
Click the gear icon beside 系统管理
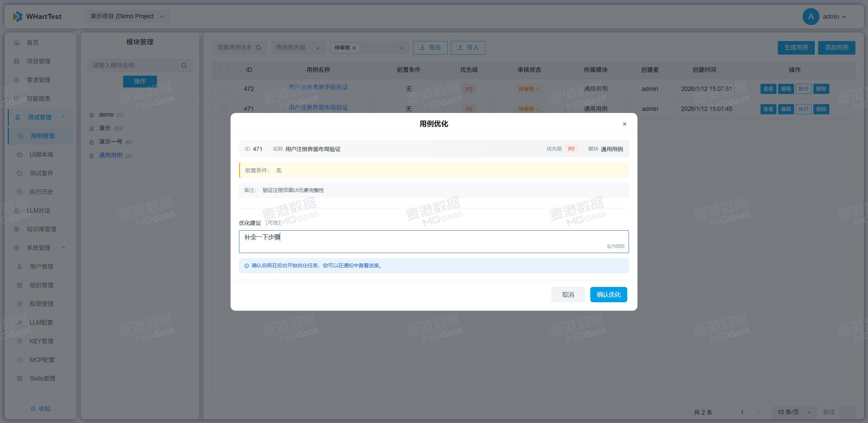point(17,248)
